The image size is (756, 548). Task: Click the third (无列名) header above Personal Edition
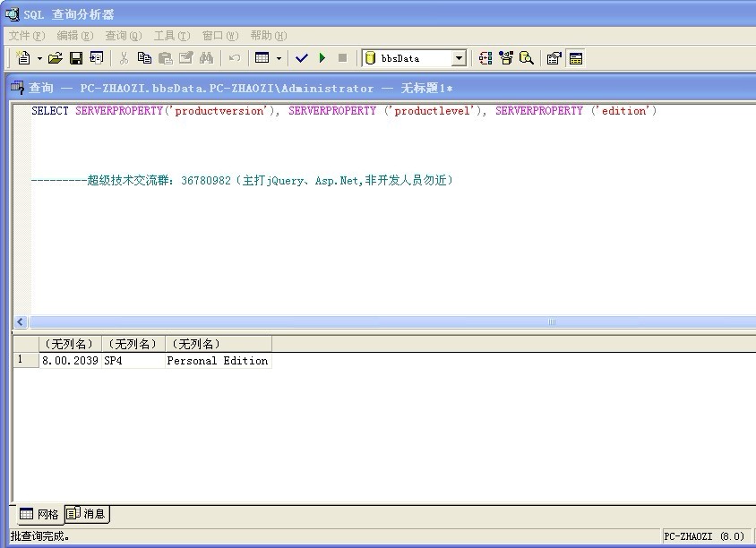(219, 344)
